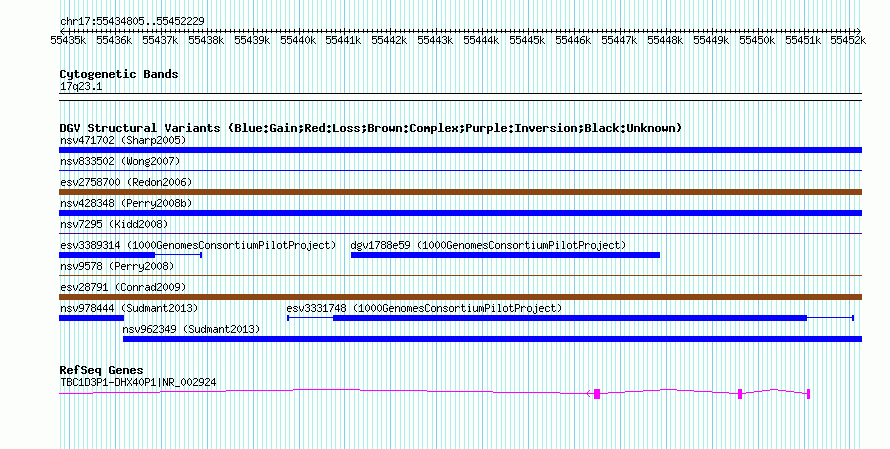Click the esv28791 (Conrad2009) variant label
This screenshot has height=449, width=890.
[x=123, y=287]
